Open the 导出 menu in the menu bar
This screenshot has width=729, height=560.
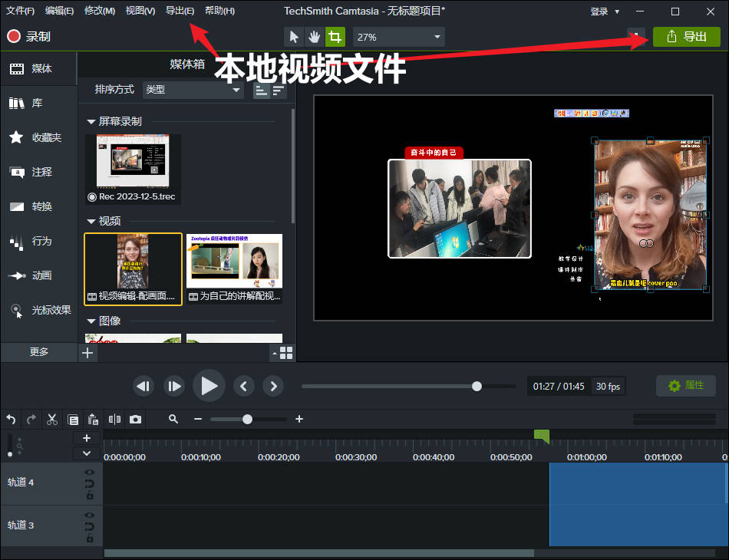click(180, 10)
